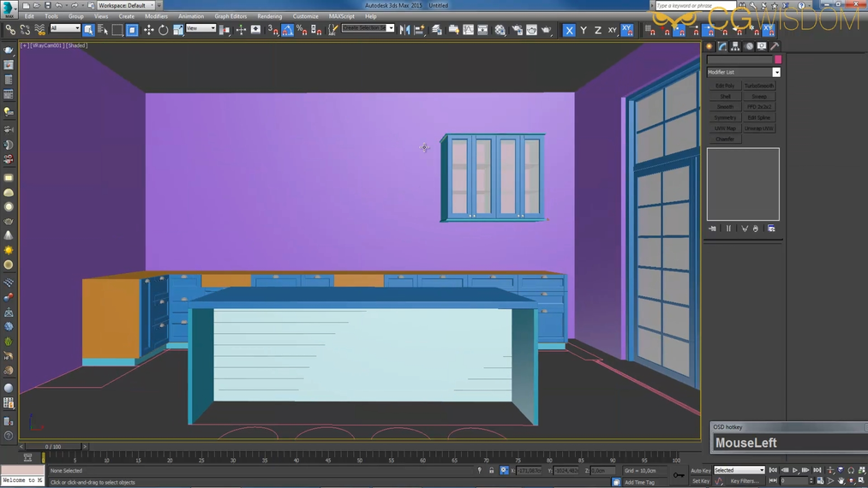Open the View reference coordinate dropdown

pos(201,28)
